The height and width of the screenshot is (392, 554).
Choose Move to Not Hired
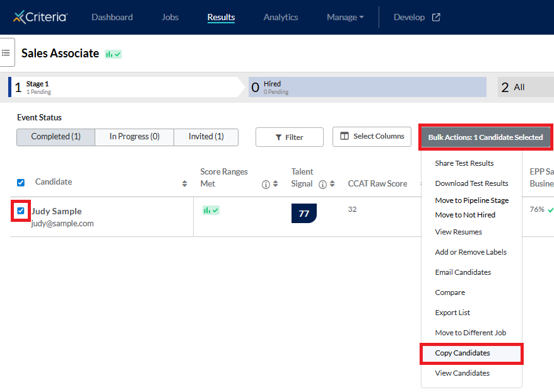[x=465, y=214]
